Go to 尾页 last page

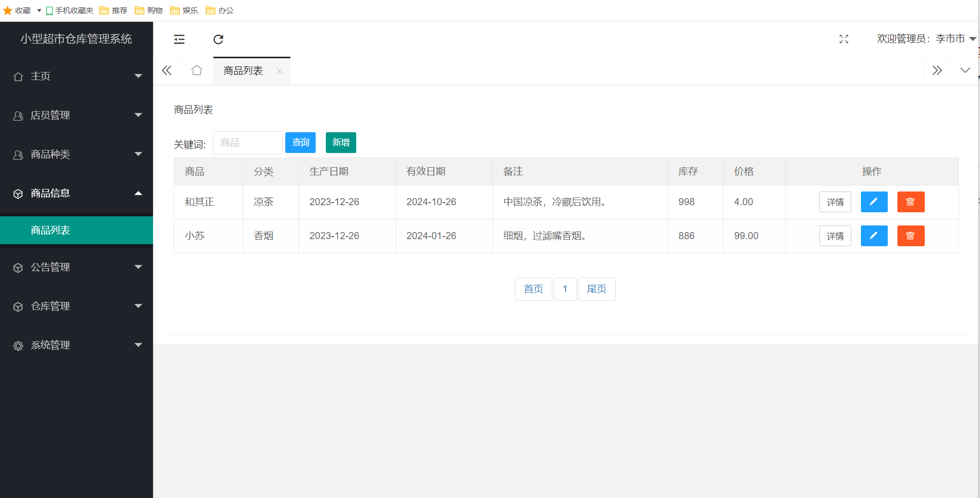[x=596, y=289]
